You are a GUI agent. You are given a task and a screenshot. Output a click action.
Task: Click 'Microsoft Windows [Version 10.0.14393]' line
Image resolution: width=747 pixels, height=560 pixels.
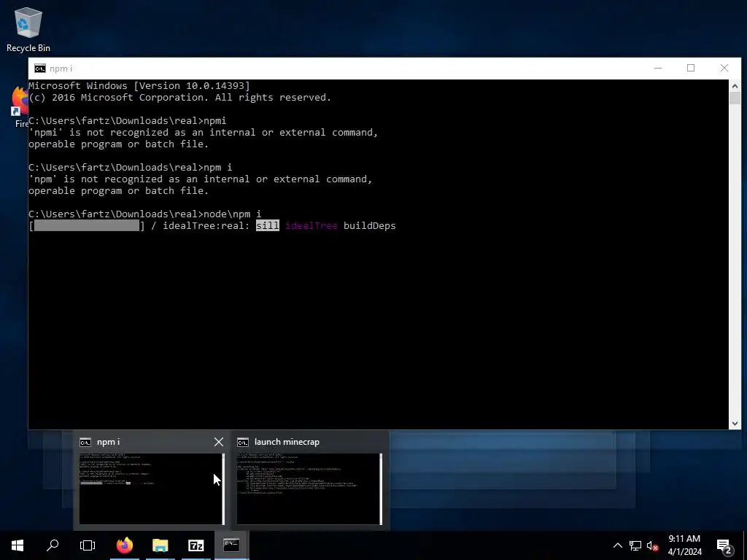(x=139, y=86)
